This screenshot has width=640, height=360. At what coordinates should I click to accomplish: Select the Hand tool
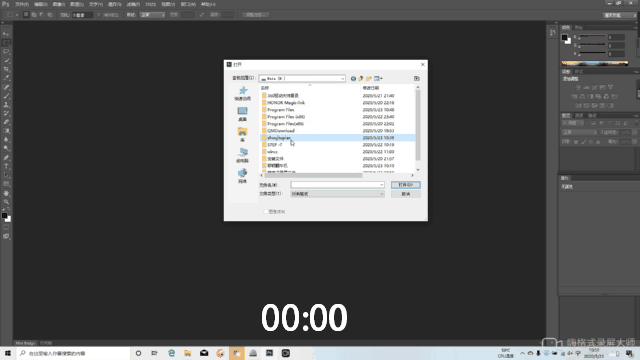(x=6, y=193)
